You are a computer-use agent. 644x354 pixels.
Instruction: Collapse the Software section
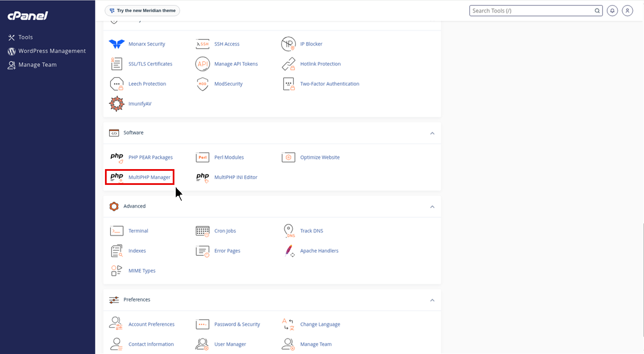click(x=432, y=133)
